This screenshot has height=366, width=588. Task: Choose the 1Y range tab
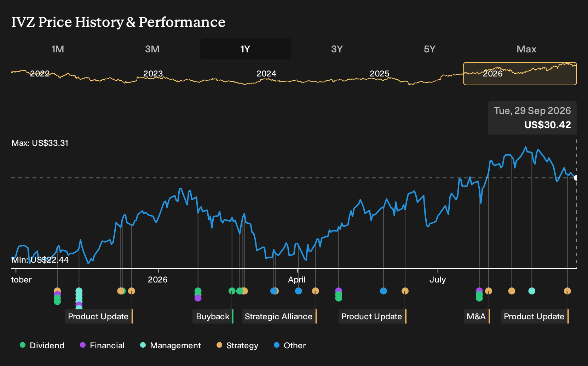tap(246, 49)
